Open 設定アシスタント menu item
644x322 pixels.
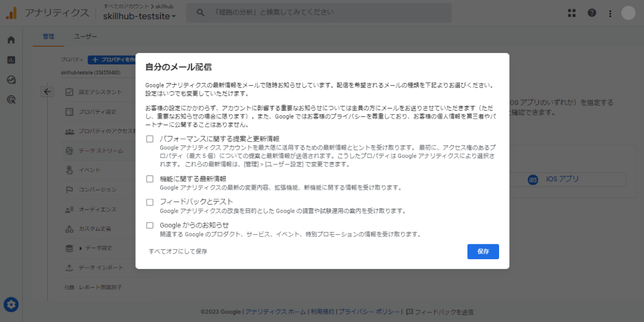tap(101, 92)
